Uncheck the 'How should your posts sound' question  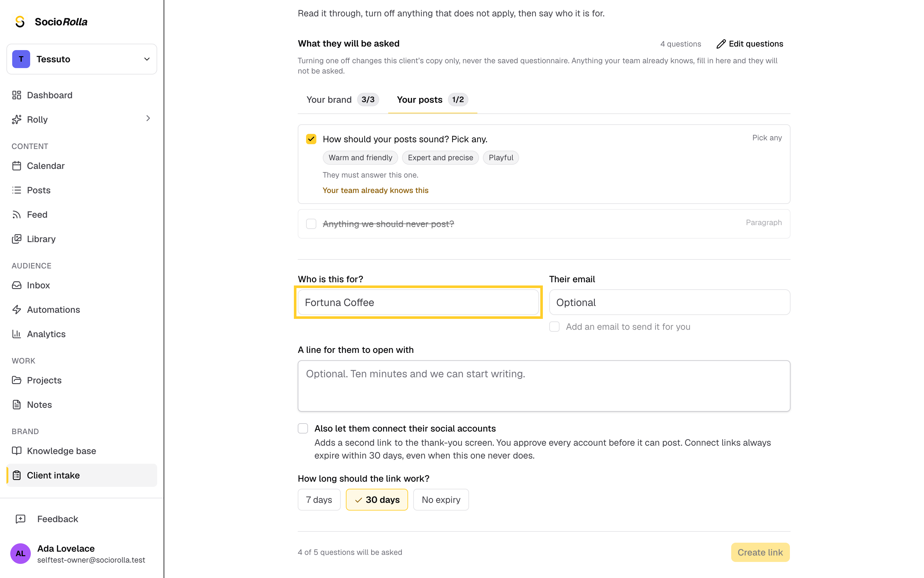point(311,139)
